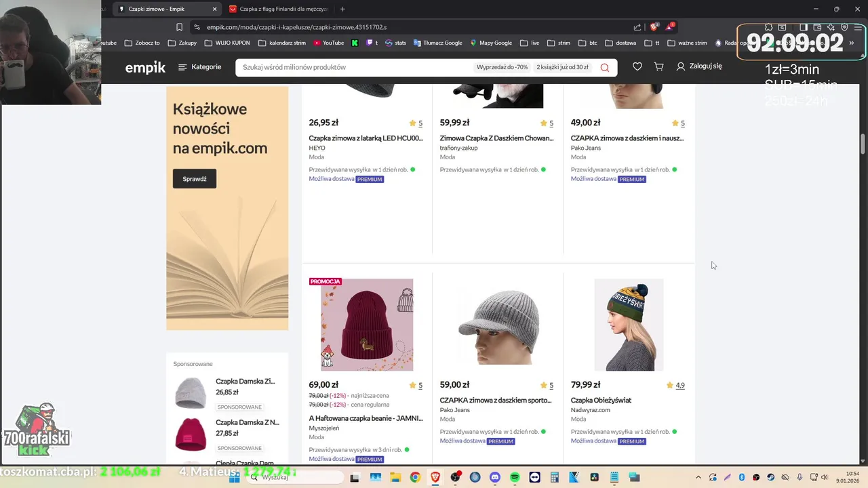The image size is (868, 488).
Task: Open the Task View icon on taskbar
Action: (354, 478)
